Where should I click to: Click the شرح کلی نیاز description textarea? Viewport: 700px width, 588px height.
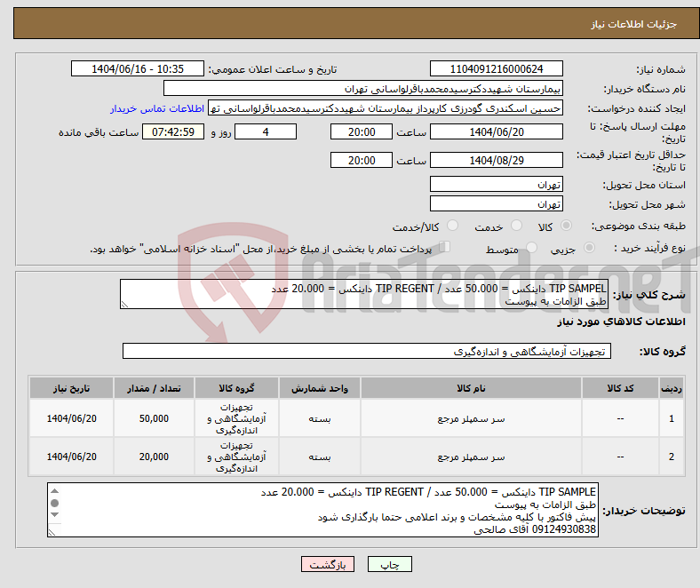[x=364, y=294]
